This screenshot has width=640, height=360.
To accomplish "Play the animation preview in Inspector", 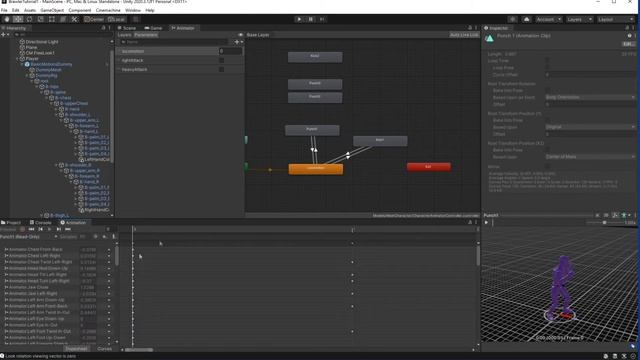I will pos(486,223).
